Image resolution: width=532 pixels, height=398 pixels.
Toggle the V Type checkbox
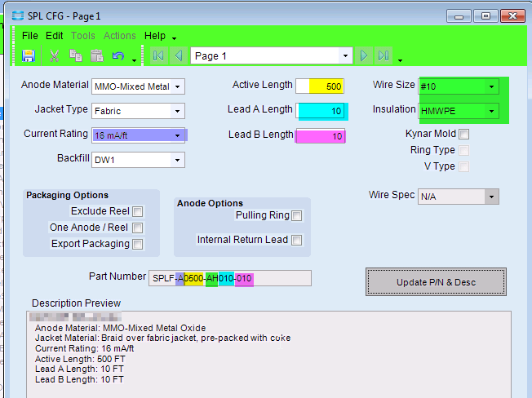[463, 166]
